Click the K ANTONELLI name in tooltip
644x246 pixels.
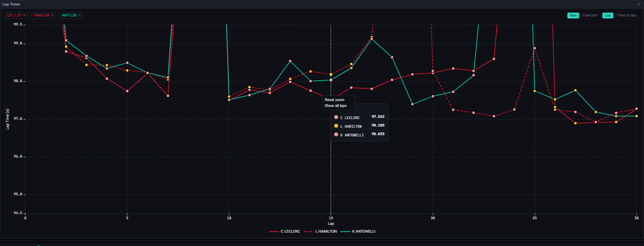click(352, 135)
